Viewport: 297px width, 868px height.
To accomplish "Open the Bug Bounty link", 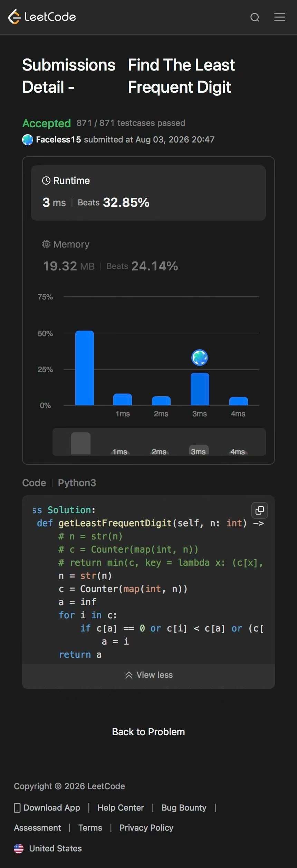I will coord(184,808).
